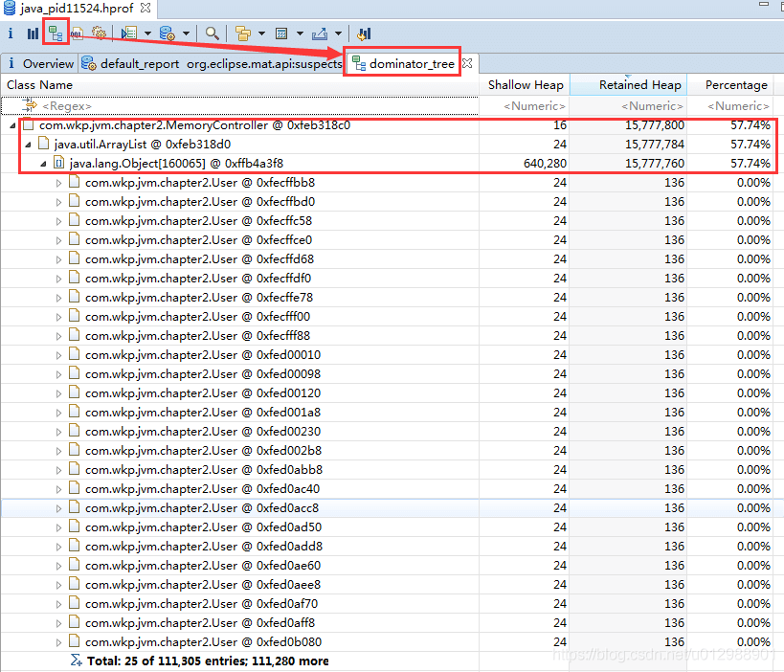Expand the User @ 0xfed0acc8 node
The image size is (784, 672).
tap(58, 508)
